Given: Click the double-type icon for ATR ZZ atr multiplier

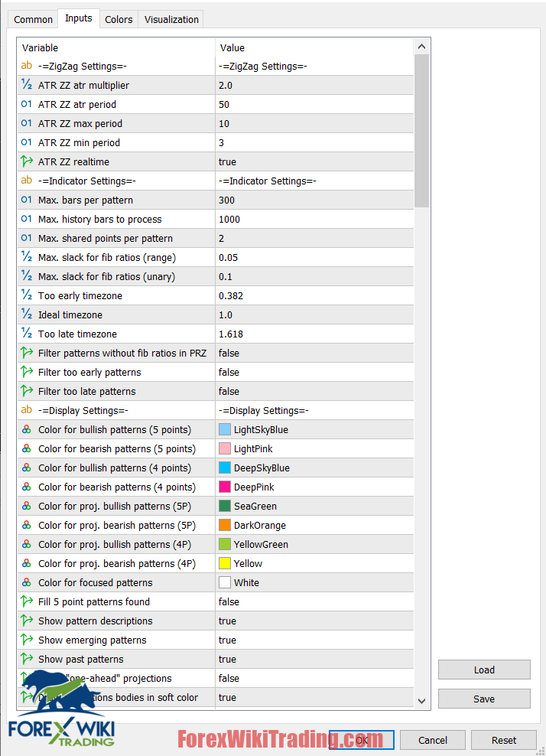Looking at the screenshot, I should coord(27,84).
